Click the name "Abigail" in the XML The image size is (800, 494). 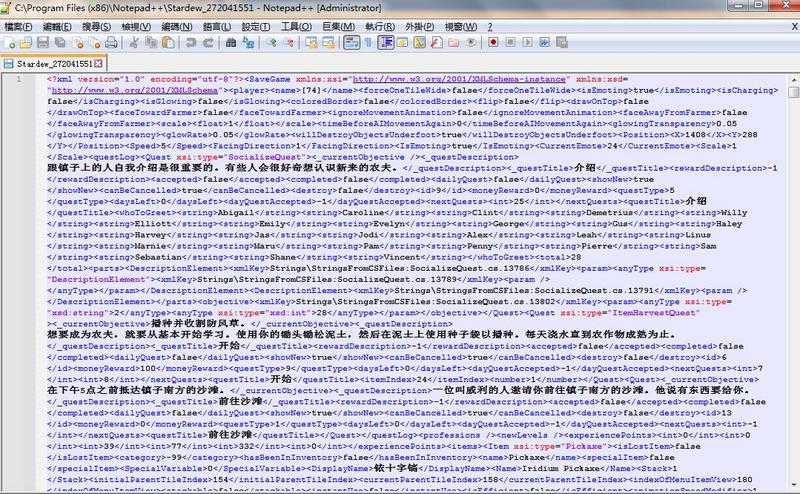click(x=236, y=213)
